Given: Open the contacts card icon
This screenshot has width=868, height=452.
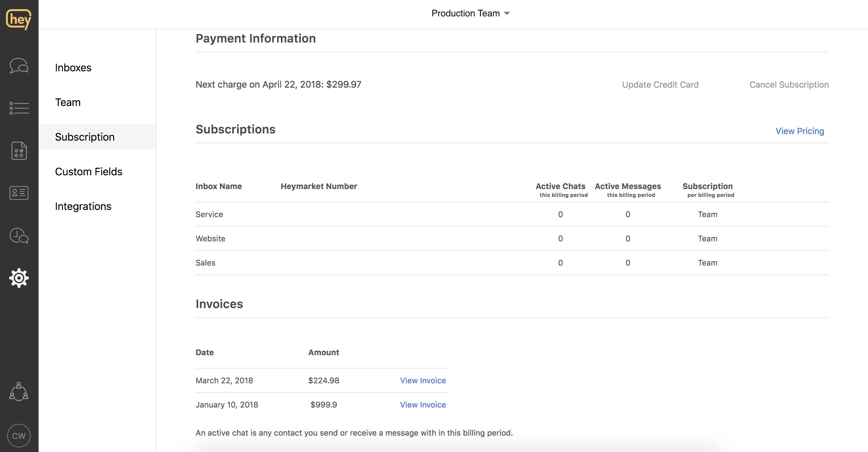Looking at the screenshot, I should 19,193.
